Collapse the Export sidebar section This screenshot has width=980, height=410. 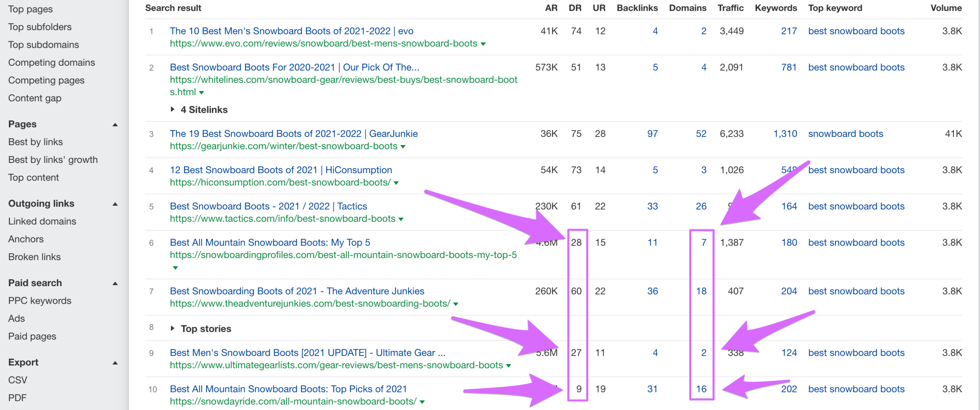click(115, 363)
